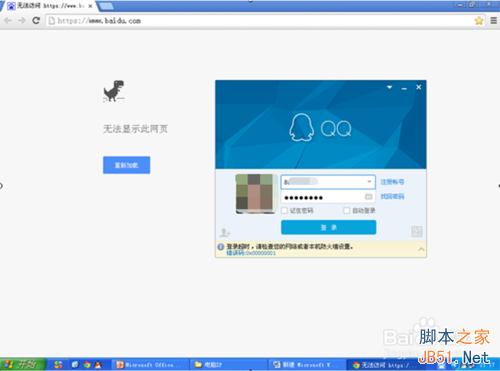Close the 无法访问 browser tab
This screenshot has width=500, height=371.
(x=90, y=6)
